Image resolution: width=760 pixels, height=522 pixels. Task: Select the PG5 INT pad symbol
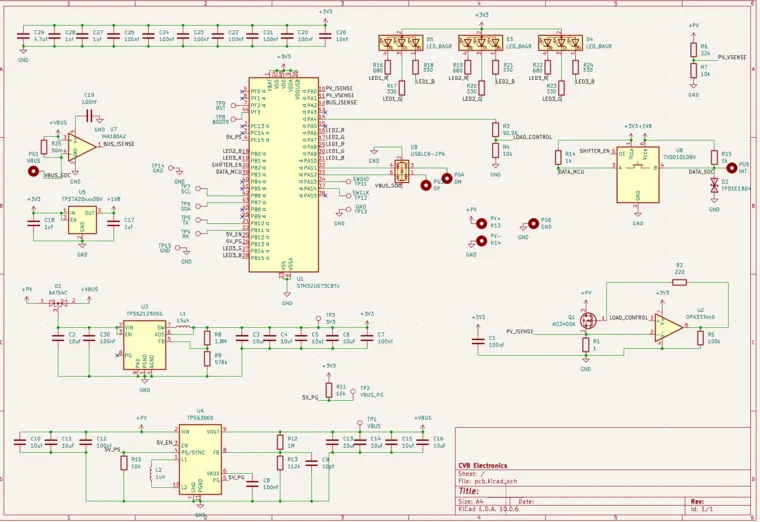click(x=731, y=168)
